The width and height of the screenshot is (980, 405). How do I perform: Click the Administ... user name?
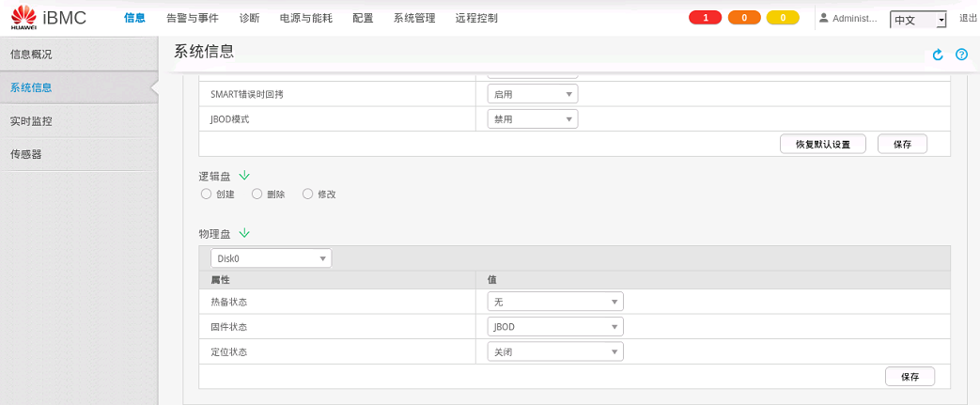coord(855,18)
